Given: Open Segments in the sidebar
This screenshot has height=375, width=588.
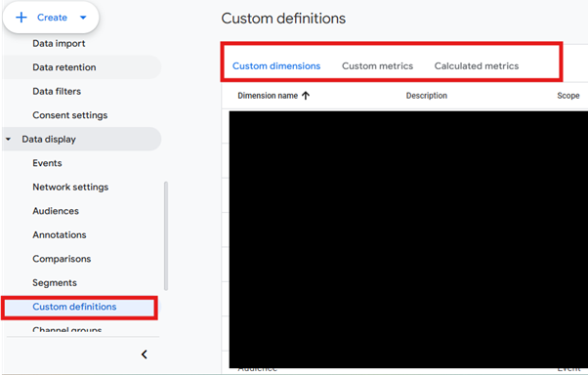Looking at the screenshot, I should pyautogui.click(x=55, y=283).
